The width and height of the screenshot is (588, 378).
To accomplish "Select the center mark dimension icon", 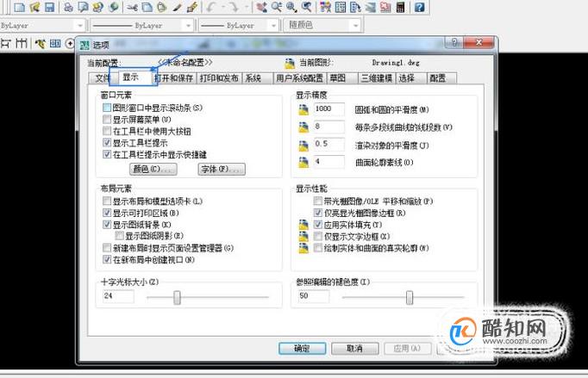I will (70, 43).
